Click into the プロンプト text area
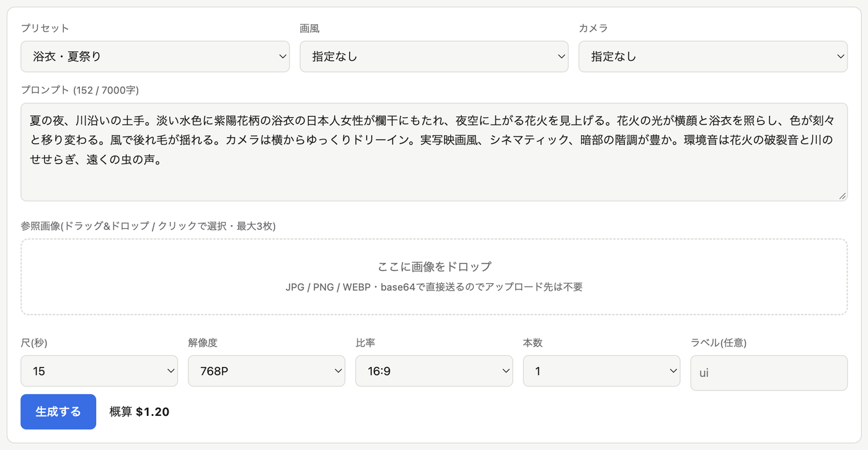Viewport: 868px width, 450px height. tap(434, 152)
